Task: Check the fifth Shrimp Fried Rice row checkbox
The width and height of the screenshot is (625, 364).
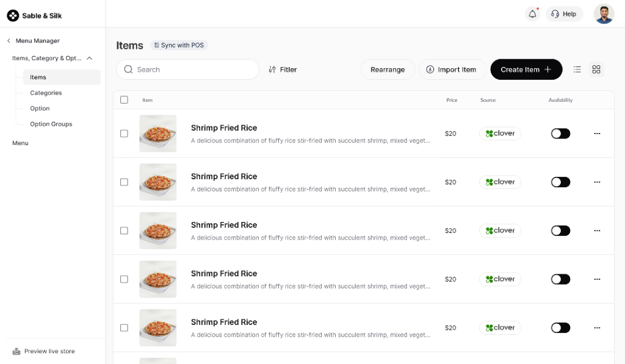Action: 125,328
